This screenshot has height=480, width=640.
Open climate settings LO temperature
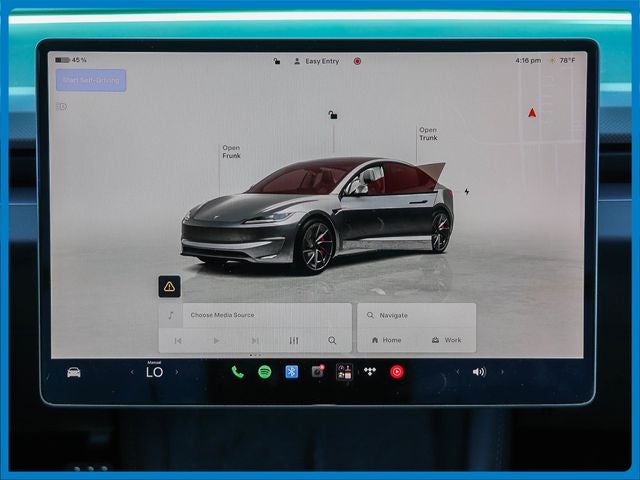pyautogui.click(x=154, y=372)
